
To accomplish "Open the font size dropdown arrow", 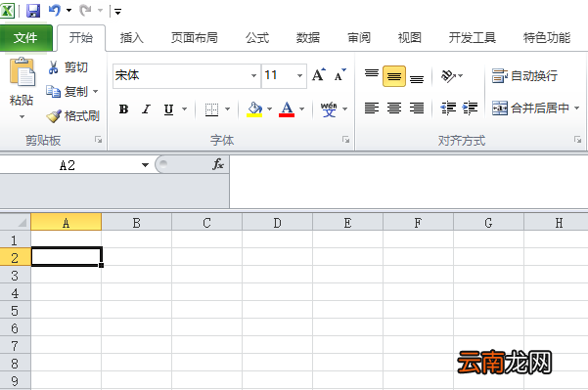I will click(x=300, y=75).
